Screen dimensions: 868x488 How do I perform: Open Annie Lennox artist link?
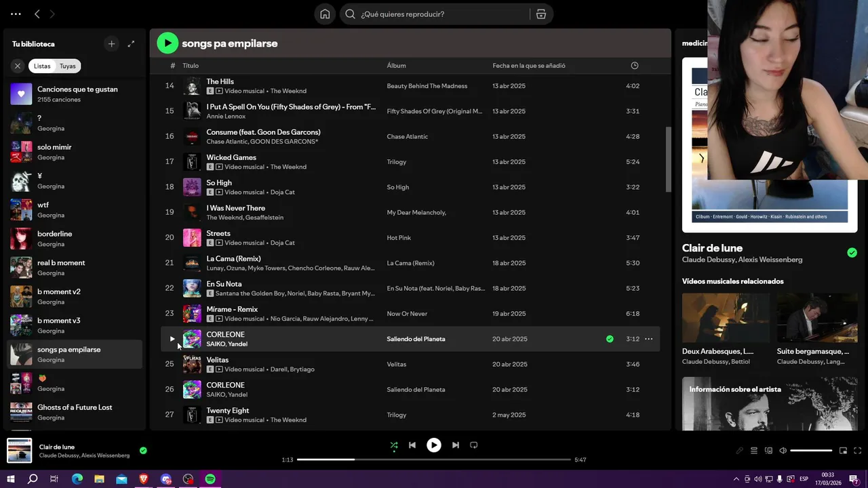[227, 117]
